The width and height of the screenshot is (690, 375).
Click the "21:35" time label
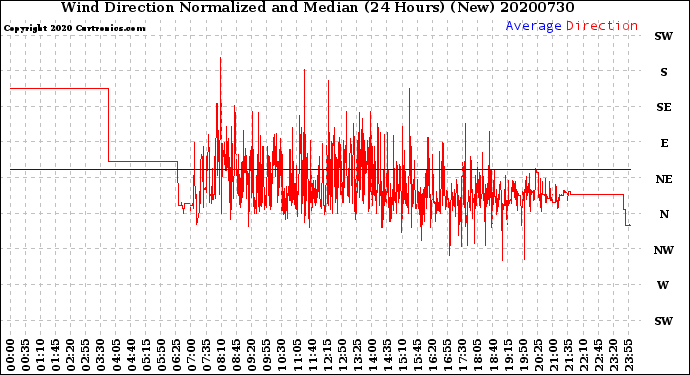click(x=568, y=355)
